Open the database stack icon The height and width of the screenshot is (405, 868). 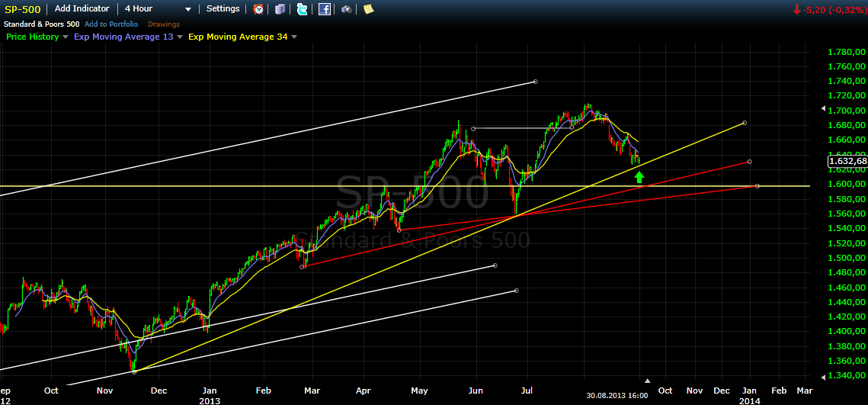tap(280, 9)
